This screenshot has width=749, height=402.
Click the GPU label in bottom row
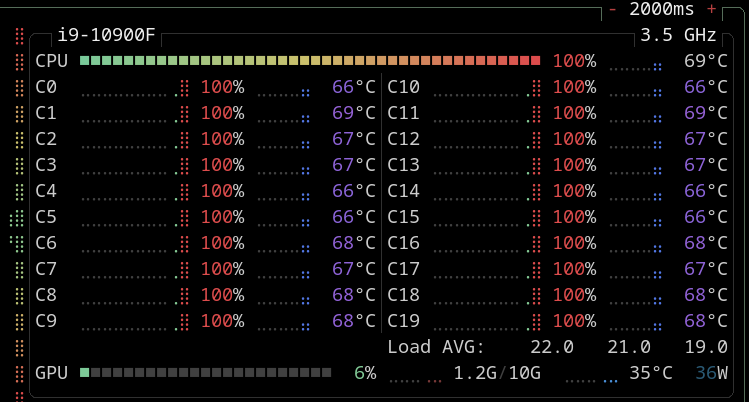click(52, 373)
